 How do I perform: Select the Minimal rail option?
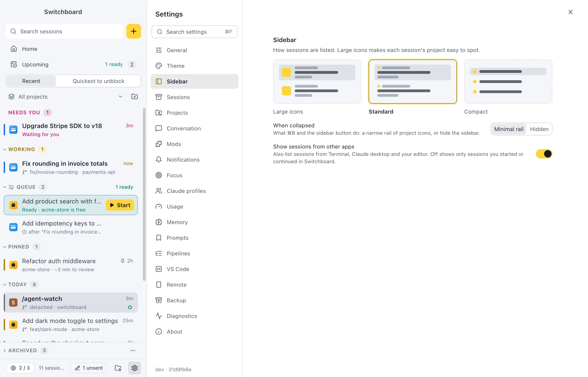[509, 129]
